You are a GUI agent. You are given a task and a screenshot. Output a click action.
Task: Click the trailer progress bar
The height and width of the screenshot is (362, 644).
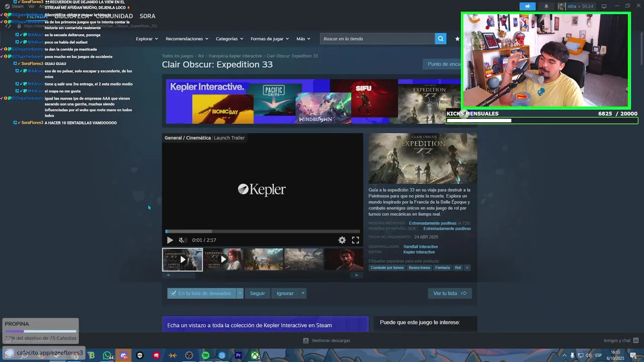[x=263, y=231]
